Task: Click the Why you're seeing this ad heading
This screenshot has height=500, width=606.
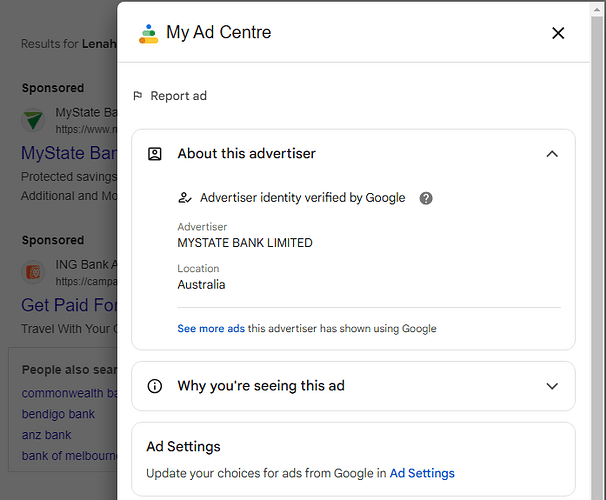Action: (261, 386)
